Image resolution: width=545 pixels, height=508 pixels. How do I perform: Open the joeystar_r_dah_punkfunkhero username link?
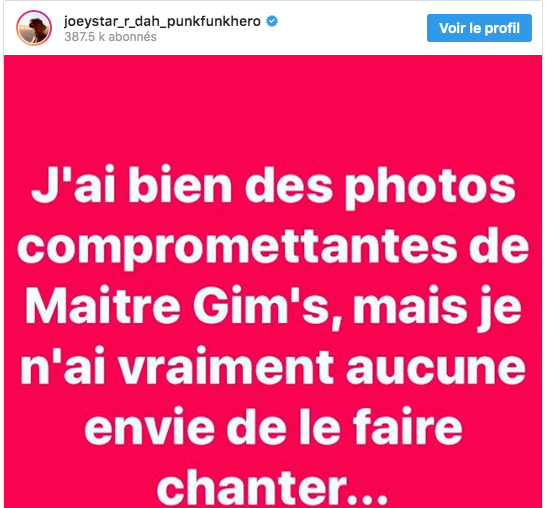[x=162, y=22]
